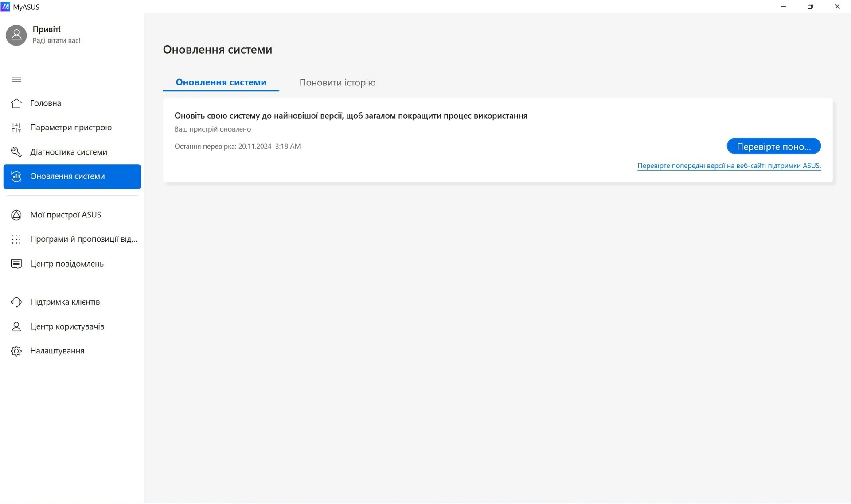Open the Мої пристрої ASUS label
The image size is (851, 504).
pyautogui.click(x=66, y=215)
